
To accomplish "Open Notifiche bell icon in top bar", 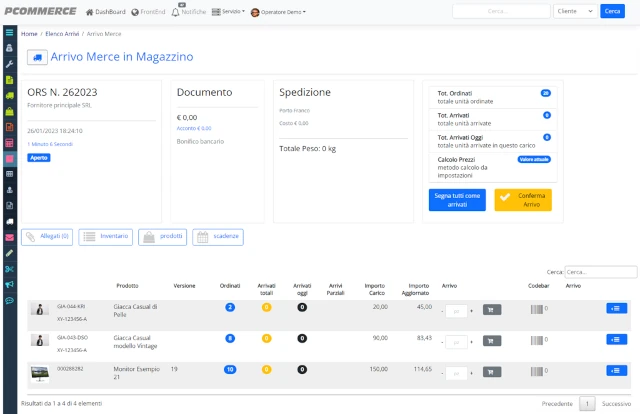I will point(176,12).
